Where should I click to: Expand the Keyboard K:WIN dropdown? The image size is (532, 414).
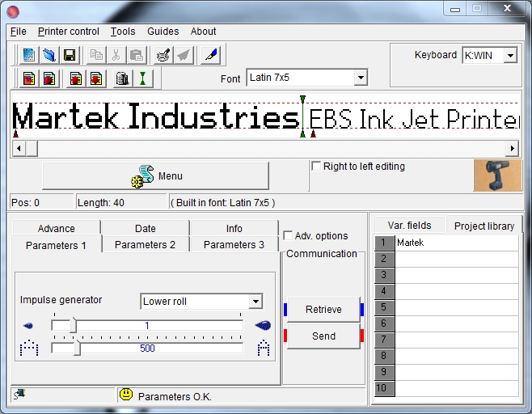pyautogui.click(x=510, y=55)
